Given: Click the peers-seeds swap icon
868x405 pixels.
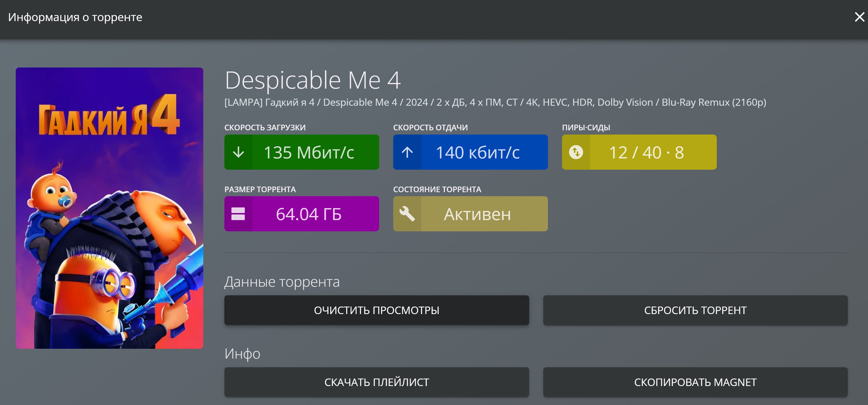Looking at the screenshot, I should [x=576, y=152].
